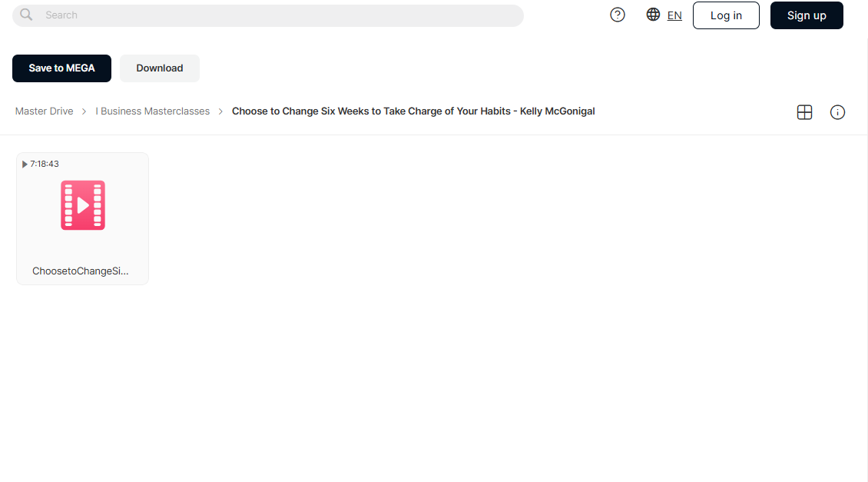Click the chevron after Master Drive
This screenshot has height=482, width=868.
84,111
